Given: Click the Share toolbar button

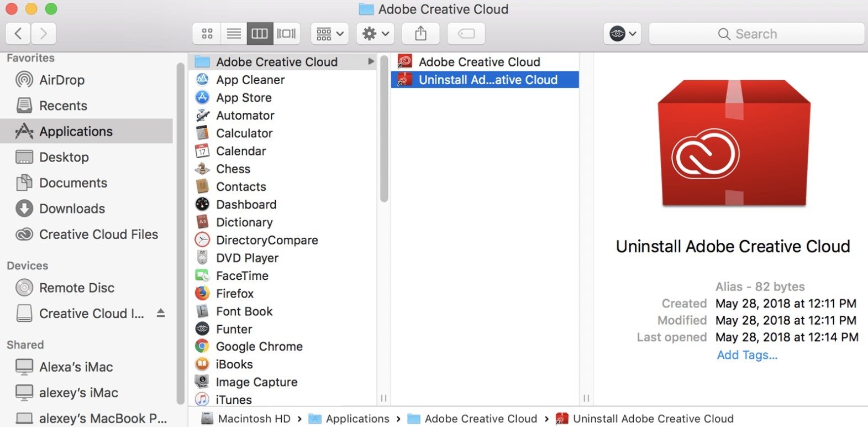Looking at the screenshot, I should click(421, 34).
